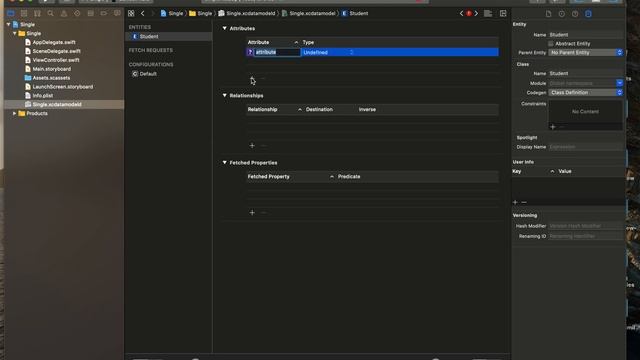Viewport: 640px width, 360px height.
Task: Open the Test navigator tab
Action: click(x=77, y=13)
